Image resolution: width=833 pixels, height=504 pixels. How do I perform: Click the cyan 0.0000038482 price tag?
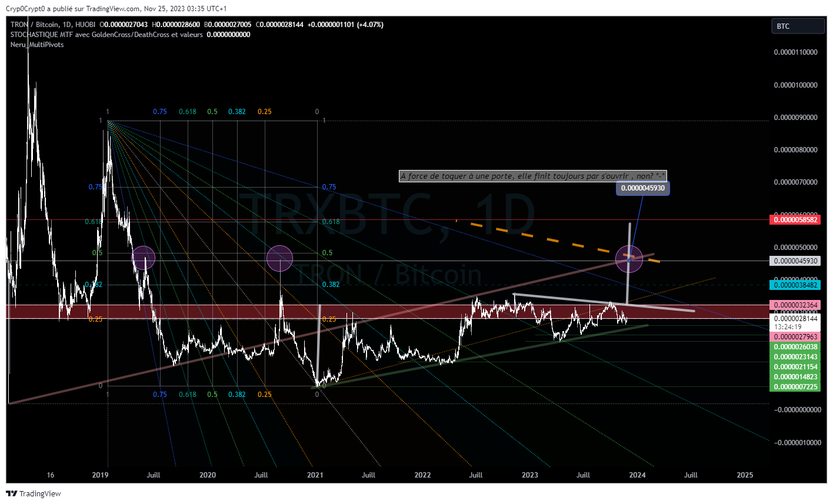tap(795, 285)
